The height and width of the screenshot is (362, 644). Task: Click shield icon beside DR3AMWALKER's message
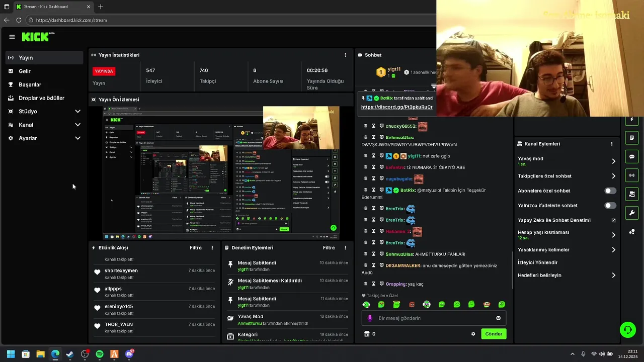click(381, 265)
